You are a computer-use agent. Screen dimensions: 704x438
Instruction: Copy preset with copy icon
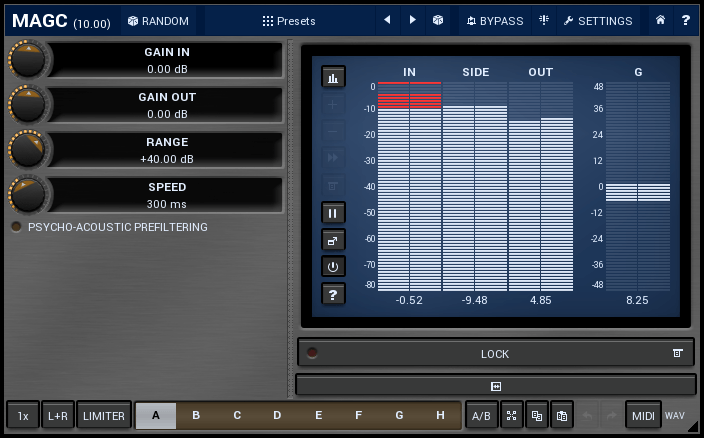coord(537,415)
